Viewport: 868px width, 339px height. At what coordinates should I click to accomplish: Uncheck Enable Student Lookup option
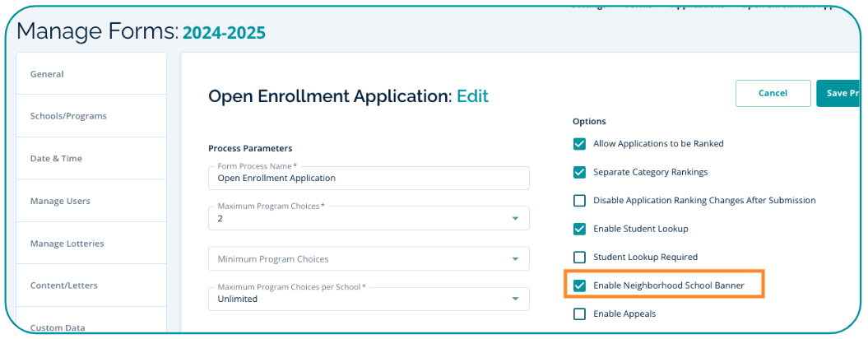(579, 229)
